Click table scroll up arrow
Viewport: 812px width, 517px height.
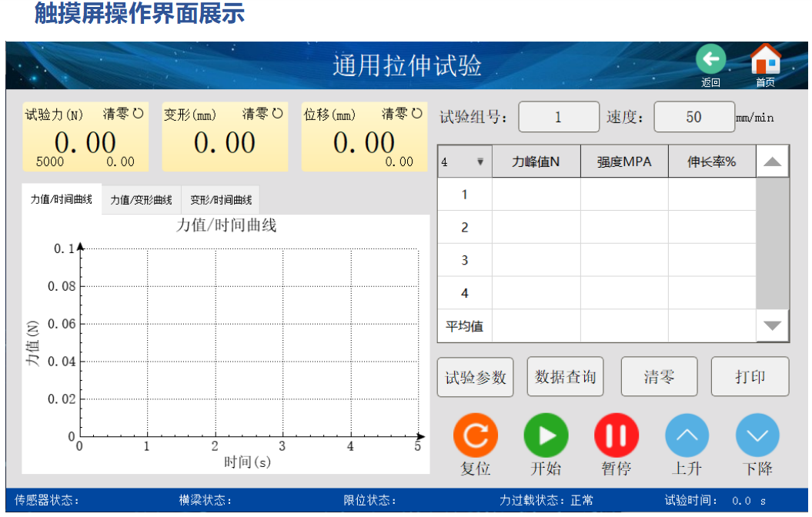pos(772,162)
